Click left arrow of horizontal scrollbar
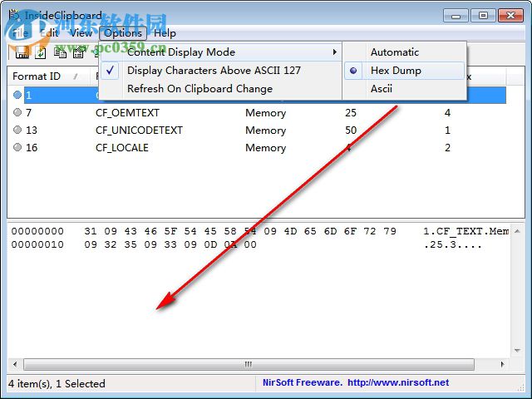Screen dimensions: 532x399 click(x=15, y=364)
